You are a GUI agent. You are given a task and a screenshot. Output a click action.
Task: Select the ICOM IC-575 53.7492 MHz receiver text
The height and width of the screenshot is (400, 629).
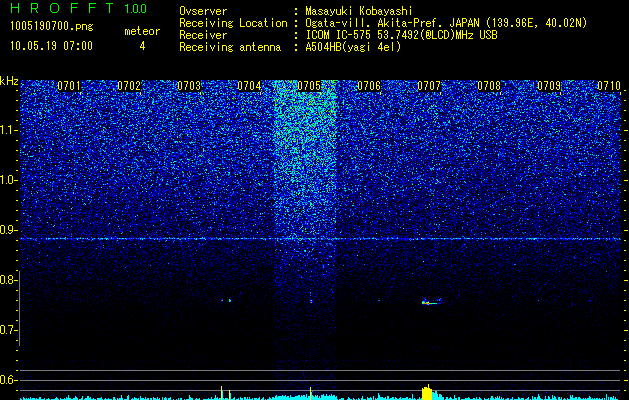click(x=401, y=35)
